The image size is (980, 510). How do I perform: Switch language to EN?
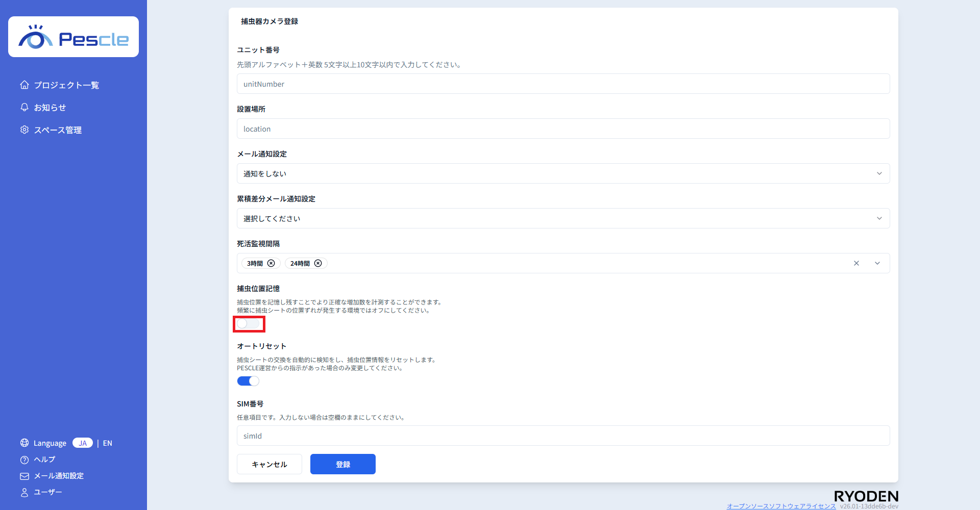[x=107, y=443]
